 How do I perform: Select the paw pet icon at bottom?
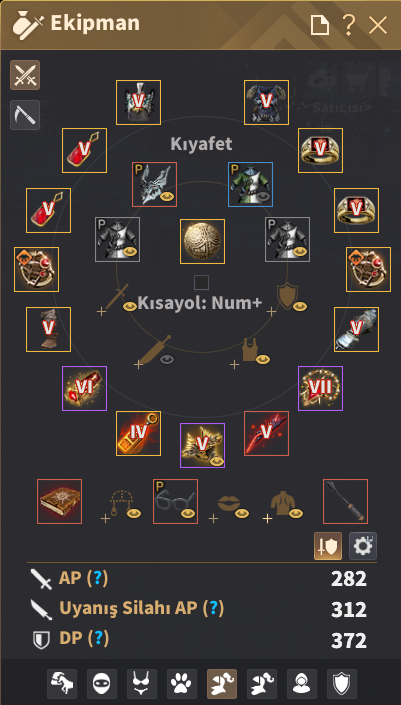click(x=182, y=684)
